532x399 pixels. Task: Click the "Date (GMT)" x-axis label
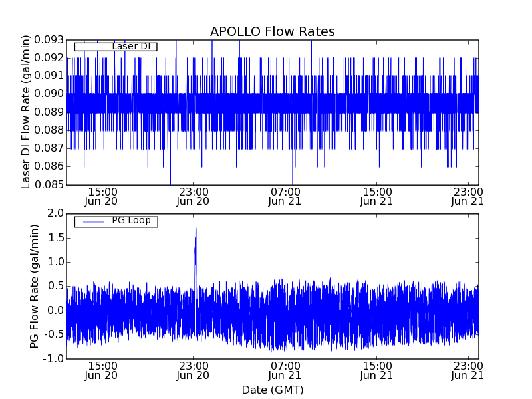point(273,390)
